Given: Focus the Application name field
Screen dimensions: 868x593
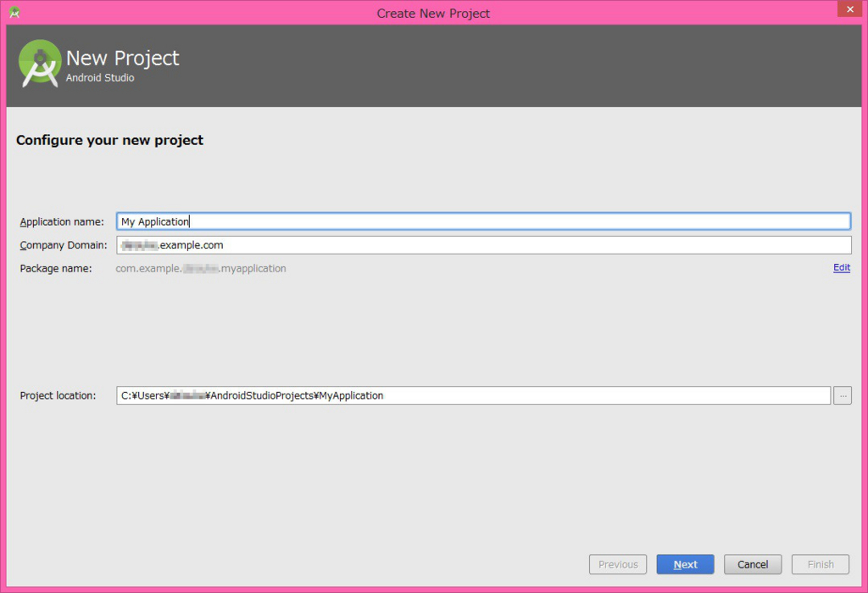Looking at the screenshot, I should tap(483, 221).
